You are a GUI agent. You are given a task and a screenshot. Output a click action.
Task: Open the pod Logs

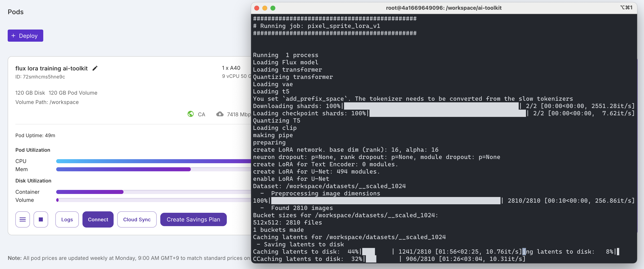pos(67,219)
